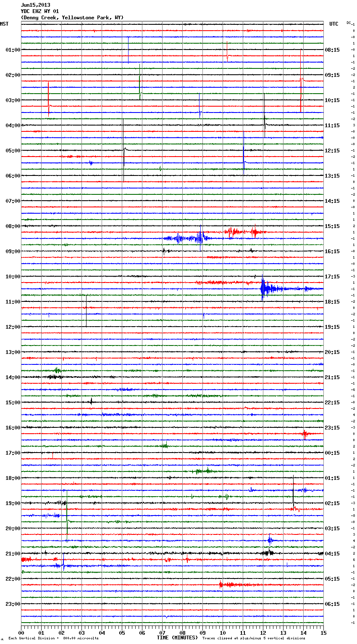Viewport: 357px width, 644px height.
Task: Click the 15:15 UTC time label
Action: tap(332, 226)
